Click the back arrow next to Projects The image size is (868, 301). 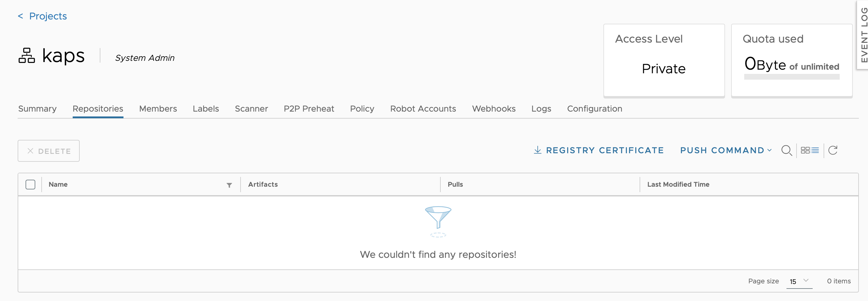[x=21, y=16]
